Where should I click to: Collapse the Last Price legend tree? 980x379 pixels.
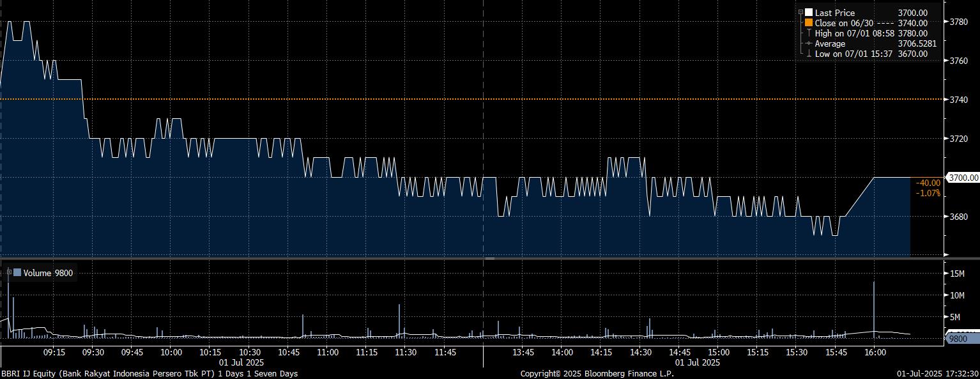(x=800, y=13)
